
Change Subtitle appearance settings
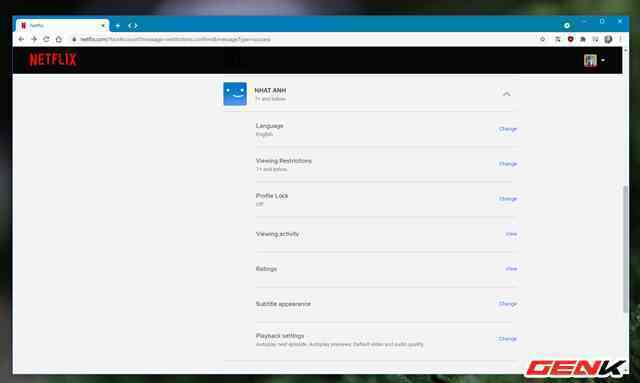[x=507, y=304]
